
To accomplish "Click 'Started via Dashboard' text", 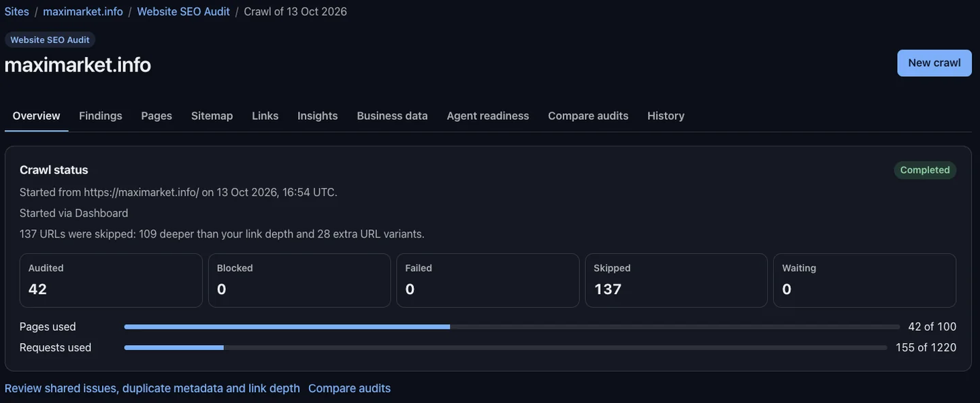I will [73, 213].
